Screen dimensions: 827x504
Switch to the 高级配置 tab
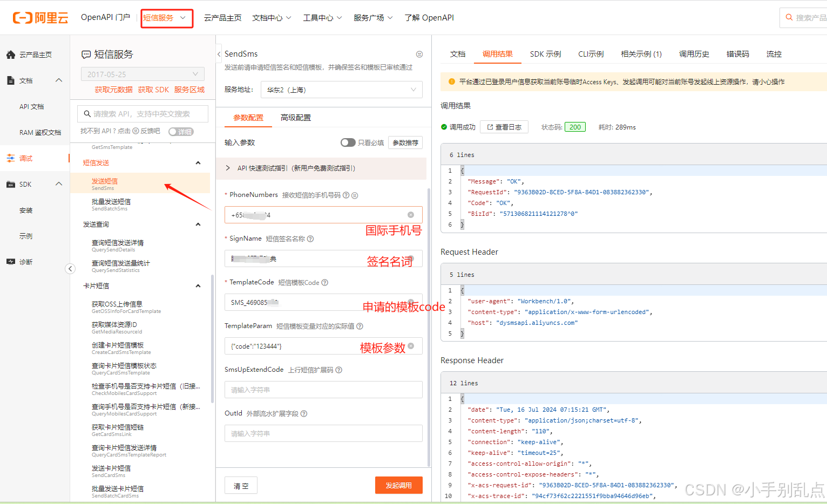296,118
